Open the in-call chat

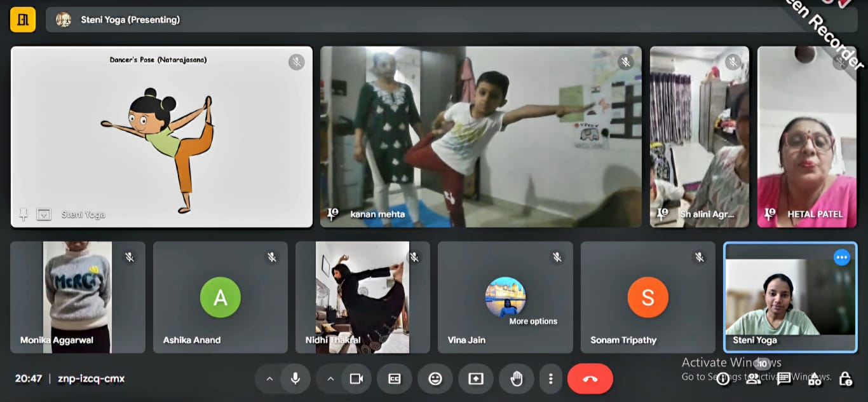784,378
